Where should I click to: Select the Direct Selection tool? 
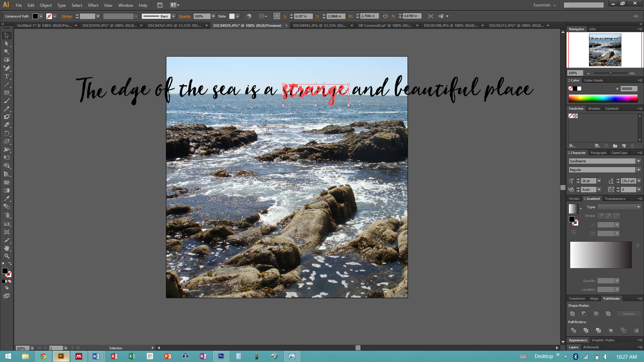coord(7,44)
